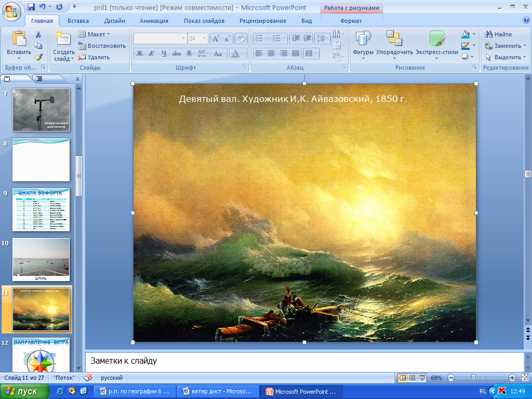Choose shape outline pen color

[x=465, y=46]
